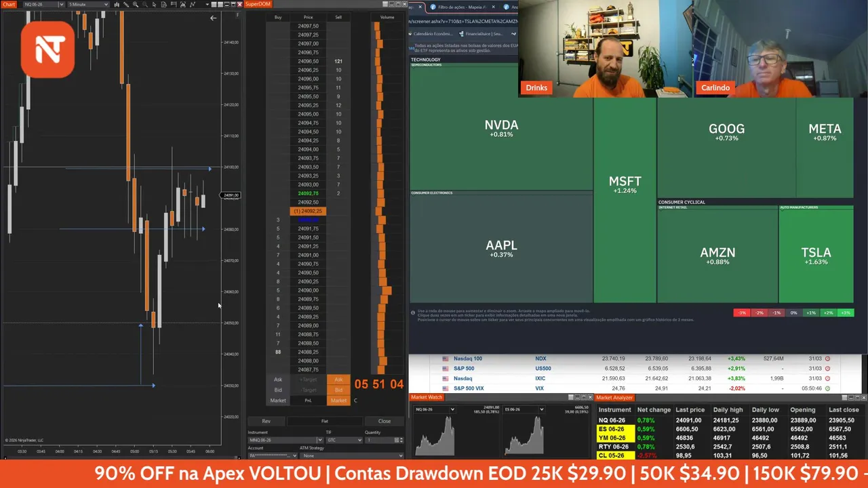868x488 pixels.
Task: Click the 24092,75 green price row
Action: [308, 193]
